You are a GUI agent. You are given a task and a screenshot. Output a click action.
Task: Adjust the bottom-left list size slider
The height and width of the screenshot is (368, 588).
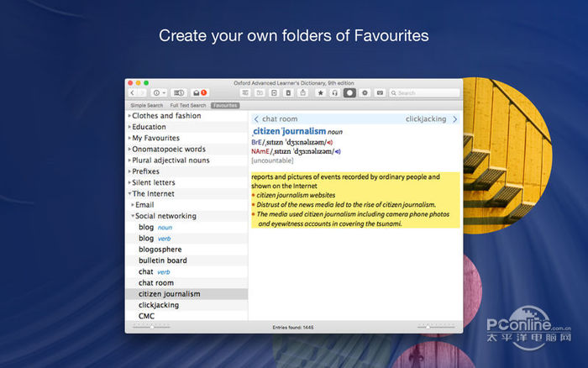(151, 327)
